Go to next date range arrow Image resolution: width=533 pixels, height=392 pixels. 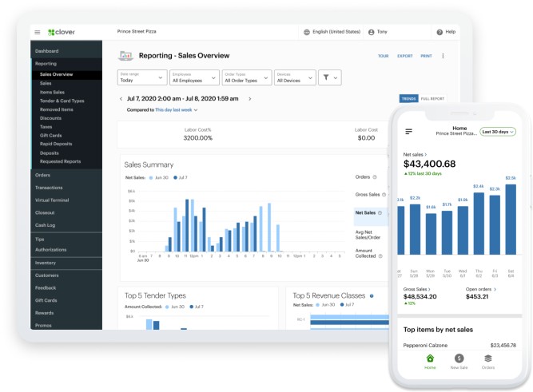pos(250,99)
